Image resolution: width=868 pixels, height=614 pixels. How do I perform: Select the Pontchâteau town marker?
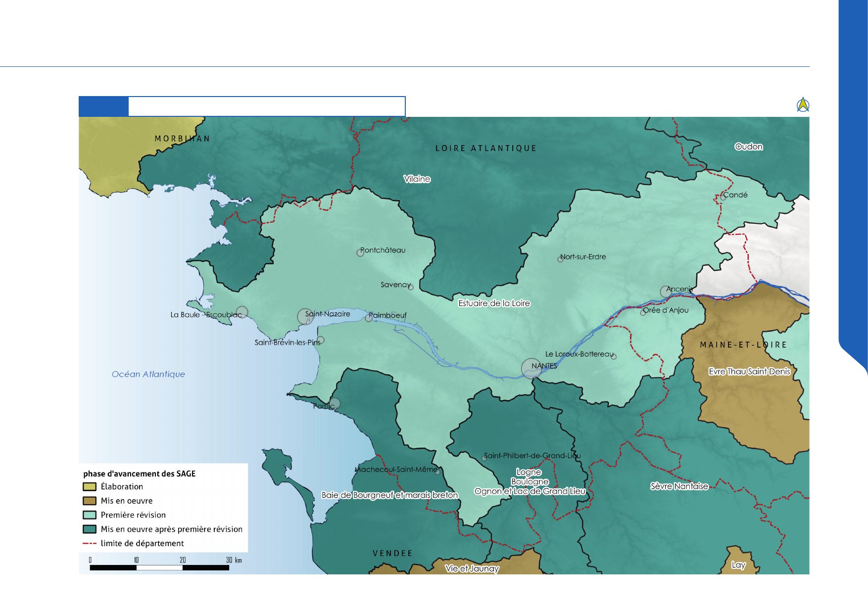tap(360, 253)
